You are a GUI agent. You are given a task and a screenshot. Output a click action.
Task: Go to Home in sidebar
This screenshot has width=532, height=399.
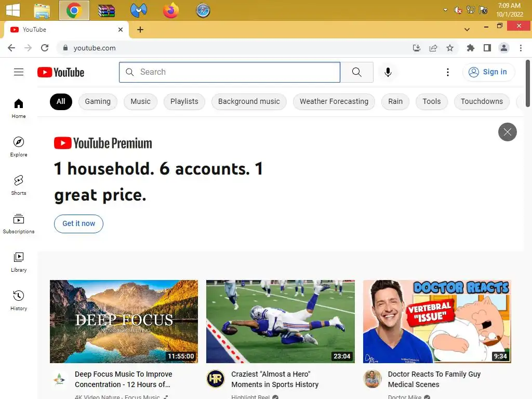coord(19,109)
